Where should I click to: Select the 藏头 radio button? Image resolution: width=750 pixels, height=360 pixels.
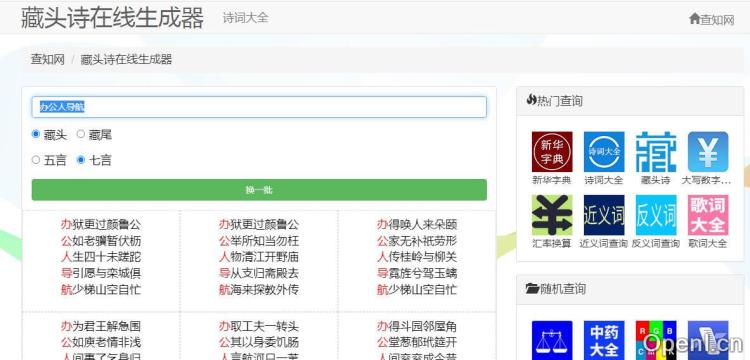click(36, 134)
